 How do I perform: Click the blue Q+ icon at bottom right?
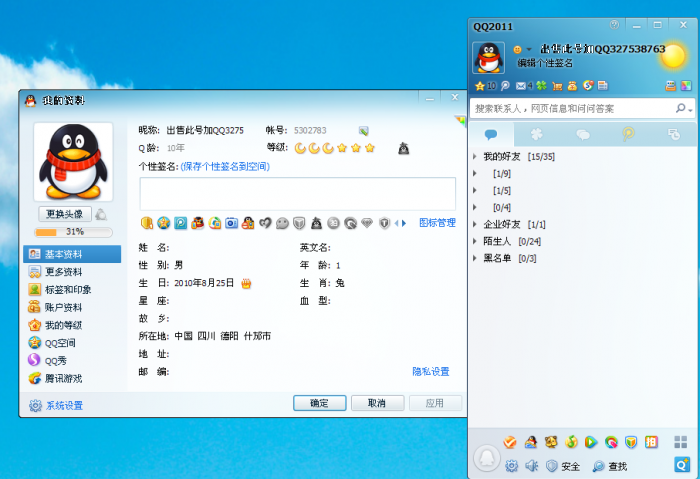coord(682,465)
